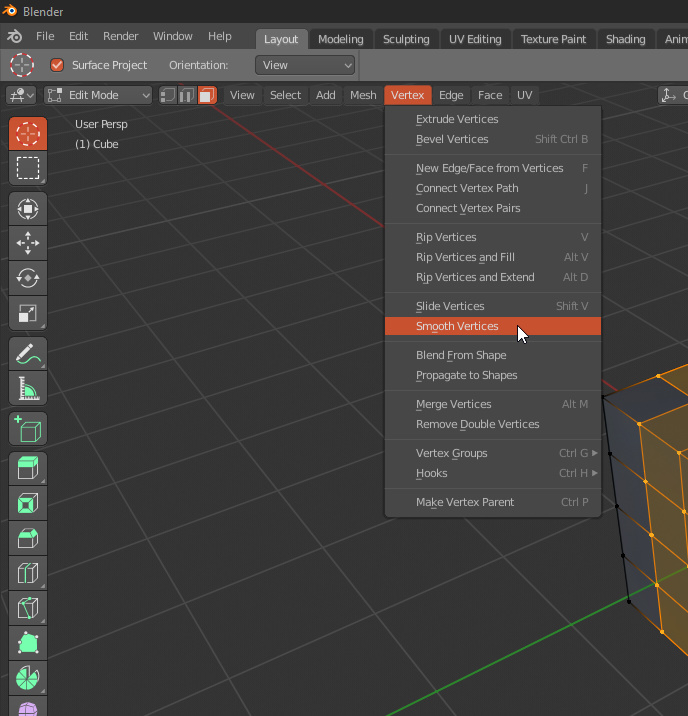
Task: Choose Slide Vertices
Action: [493, 306]
